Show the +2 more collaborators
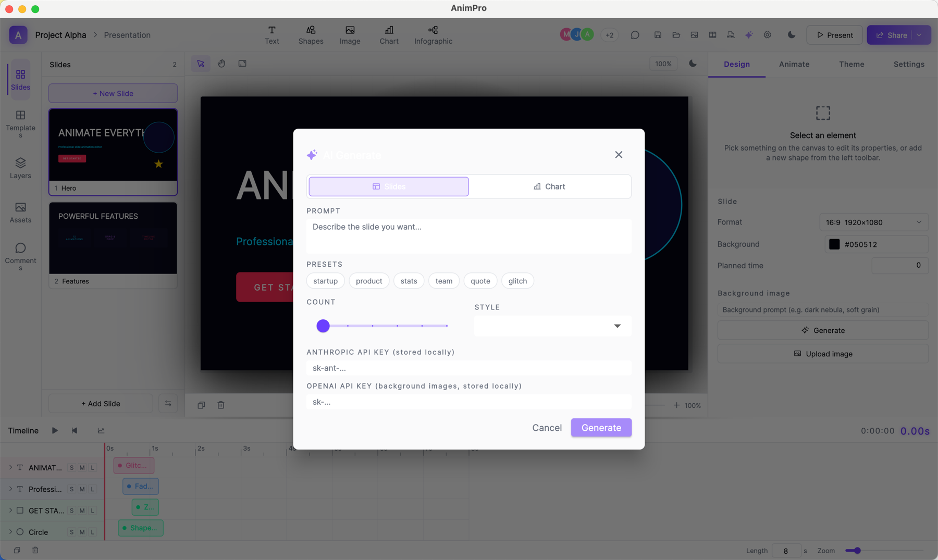Image resolution: width=938 pixels, height=560 pixels. click(609, 35)
